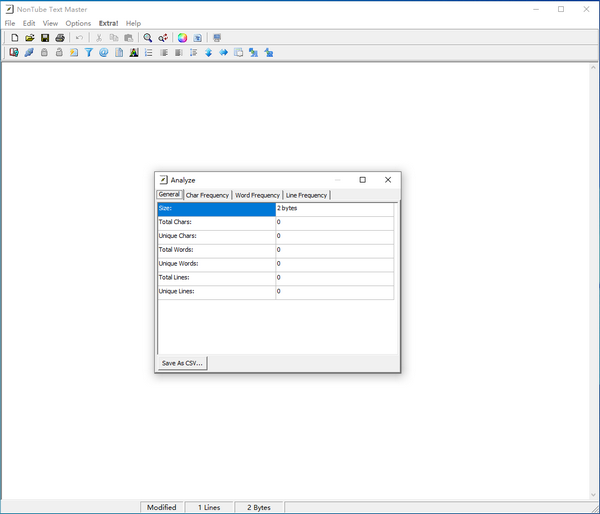This screenshot has width=600, height=514.
Task: Select the Total Words row
Action: [216, 250]
